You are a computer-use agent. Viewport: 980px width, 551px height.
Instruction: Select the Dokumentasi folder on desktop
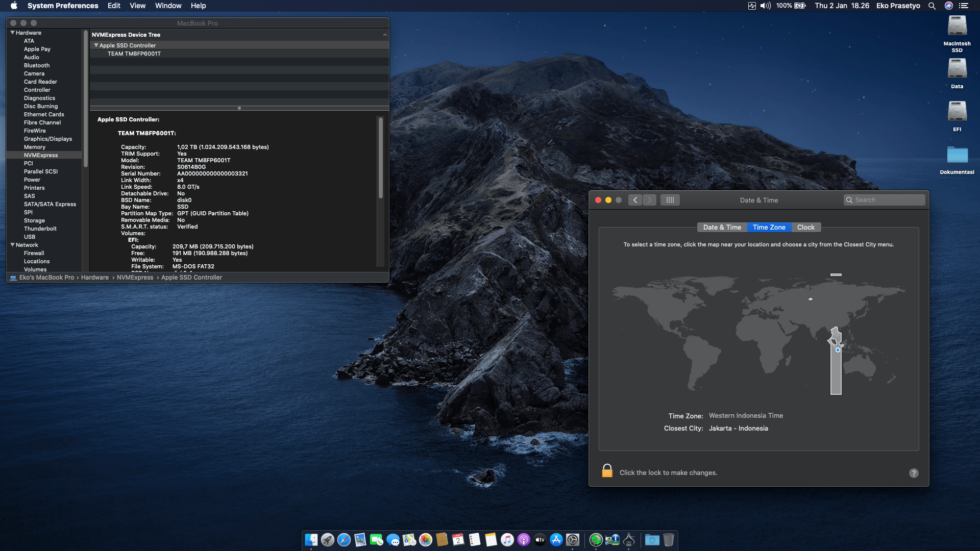[x=957, y=160]
